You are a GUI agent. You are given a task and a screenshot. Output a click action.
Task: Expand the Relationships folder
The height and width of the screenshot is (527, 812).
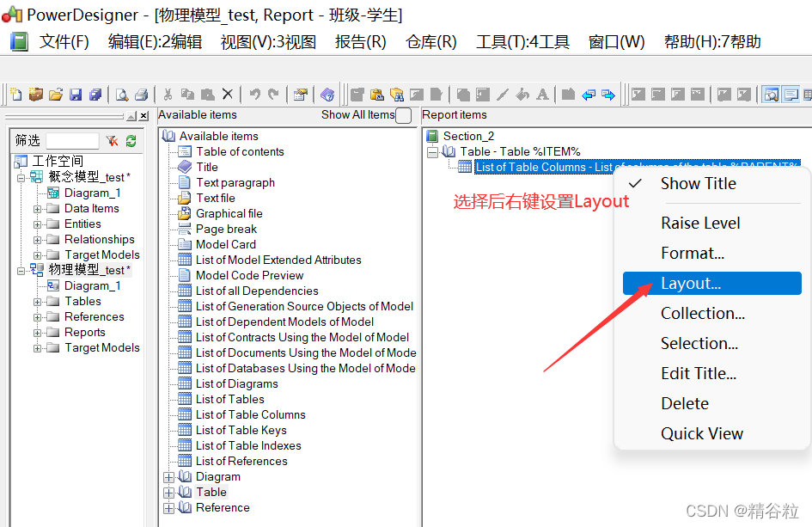point(37,240)
